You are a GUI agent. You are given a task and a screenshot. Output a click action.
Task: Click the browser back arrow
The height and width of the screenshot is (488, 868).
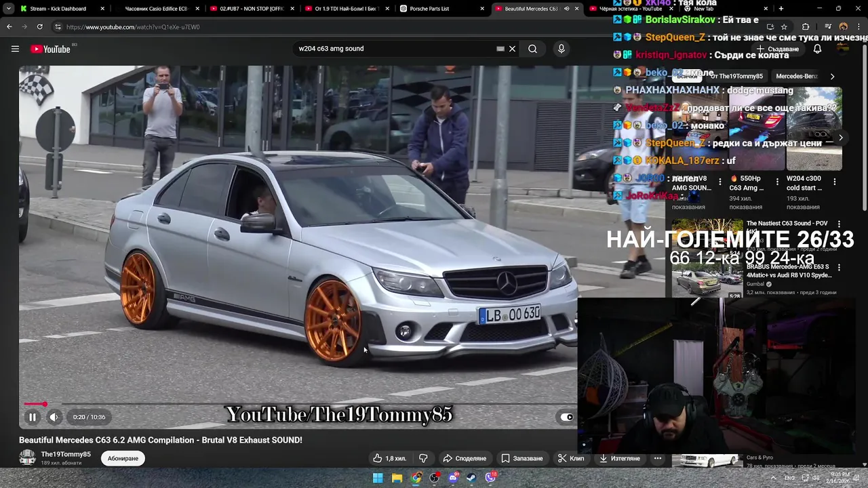pyautogui.click(x=9, y=26)
